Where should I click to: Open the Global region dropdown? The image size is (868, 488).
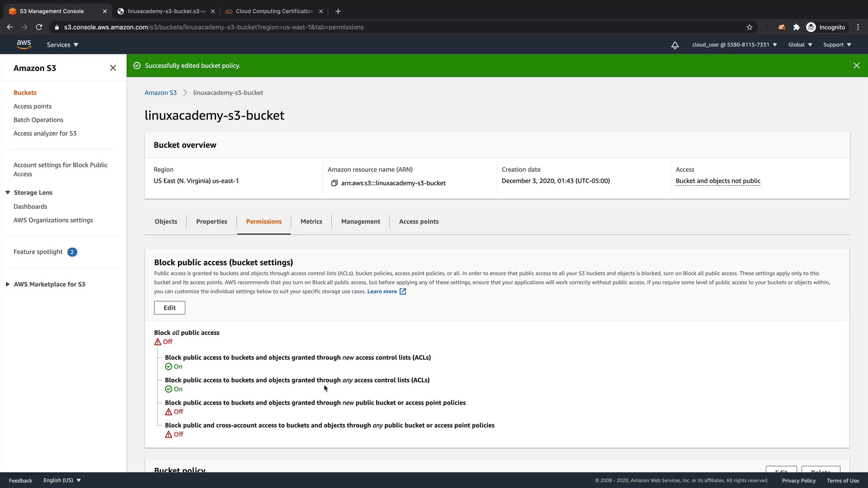[800, 45]
